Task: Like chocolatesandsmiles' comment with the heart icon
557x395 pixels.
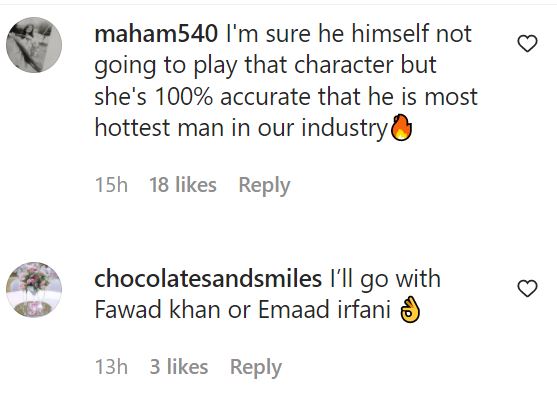Action: (x=527, y=288)
